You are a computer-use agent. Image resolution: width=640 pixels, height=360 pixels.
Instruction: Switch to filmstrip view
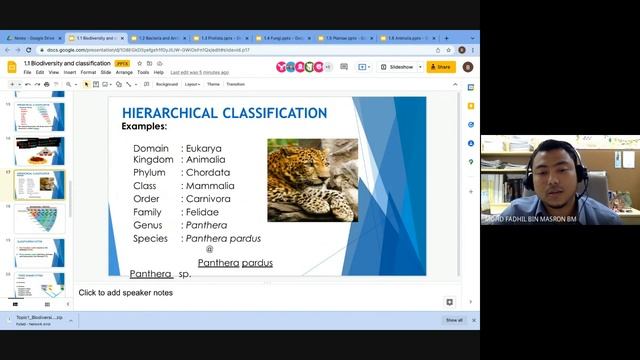click(x=15, y=304)
